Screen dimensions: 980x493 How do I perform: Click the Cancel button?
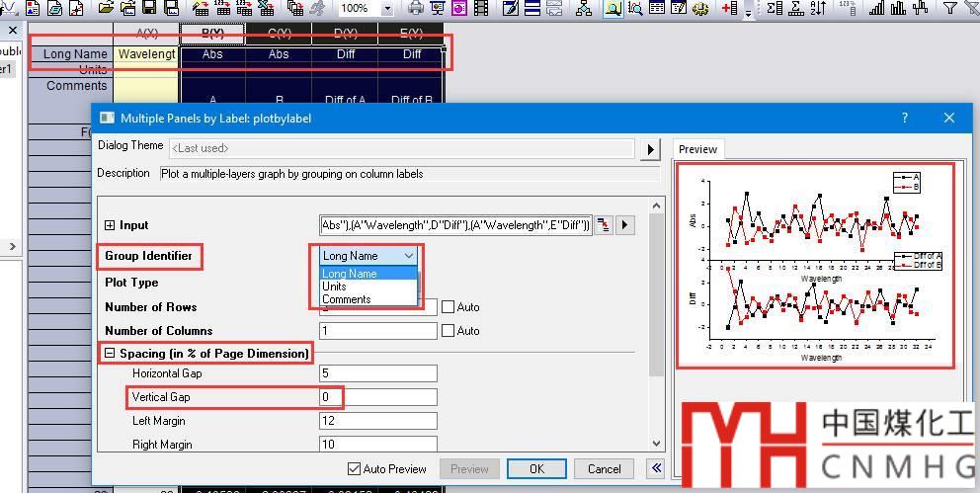point(604,469)
